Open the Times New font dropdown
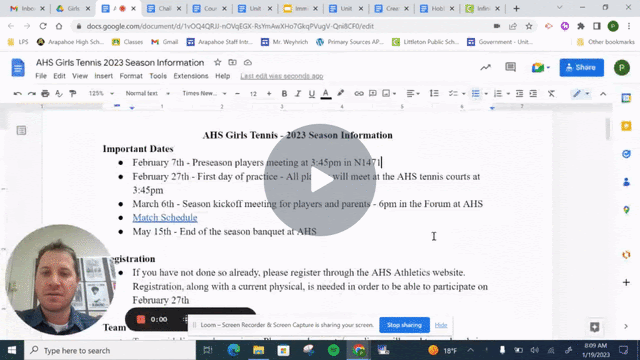 tap(204, 93)
